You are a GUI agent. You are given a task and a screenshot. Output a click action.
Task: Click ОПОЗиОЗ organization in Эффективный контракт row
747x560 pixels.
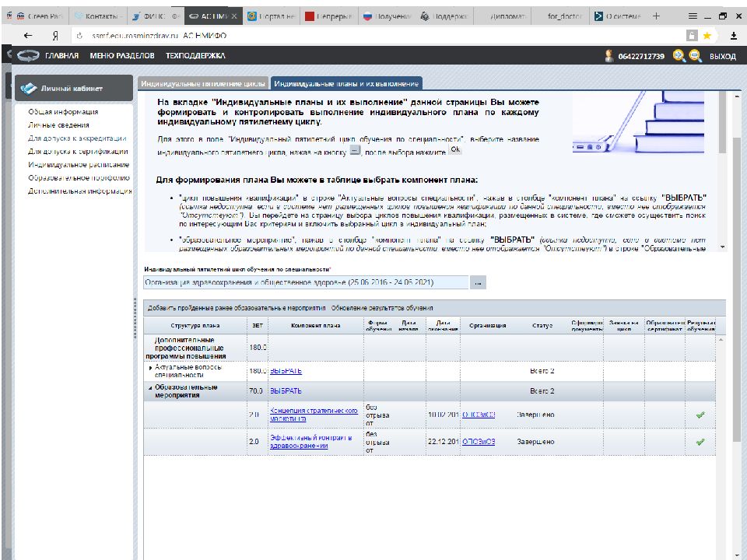479,442
